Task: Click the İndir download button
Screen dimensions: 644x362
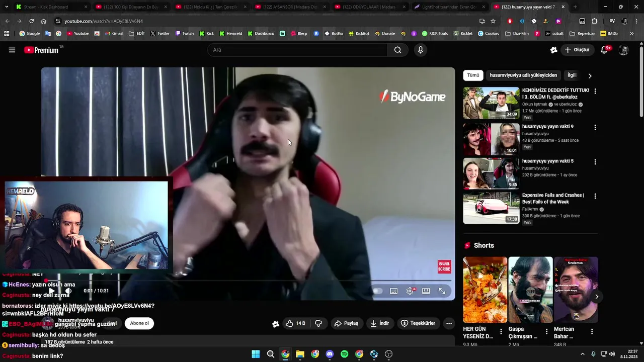Action: (380, 323)
